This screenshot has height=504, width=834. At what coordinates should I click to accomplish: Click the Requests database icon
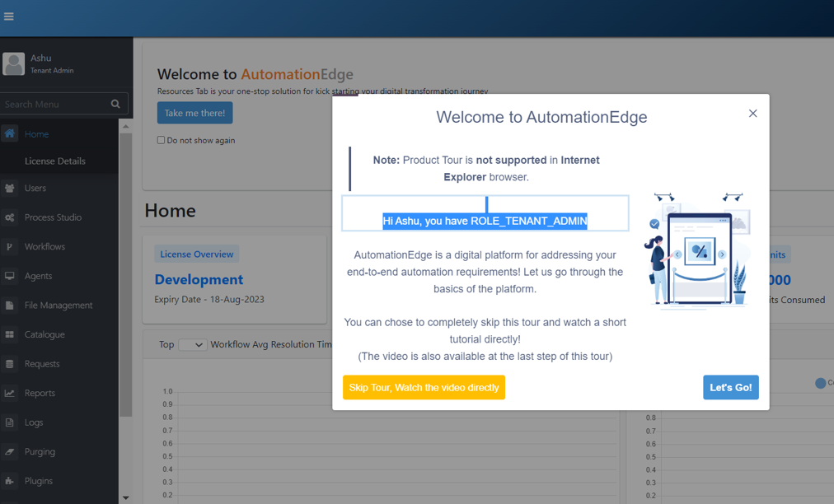(10, 364)
